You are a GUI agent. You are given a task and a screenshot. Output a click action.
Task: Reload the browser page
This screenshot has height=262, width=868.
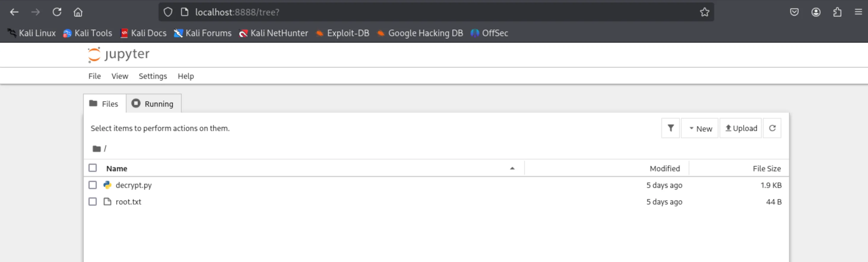tap(57, 12)
